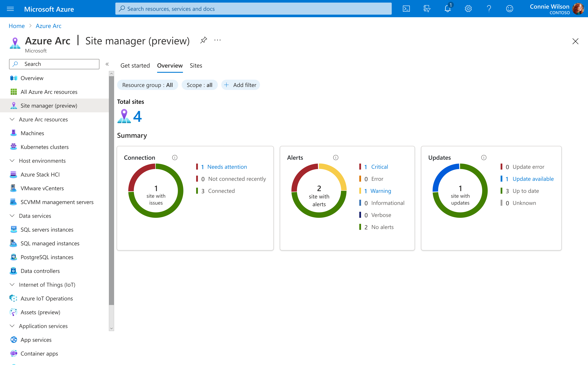The width and height of the screenshot is (588, 365).
Task: Open the portal hamburger menu
Action: click(x=10, y=9)
